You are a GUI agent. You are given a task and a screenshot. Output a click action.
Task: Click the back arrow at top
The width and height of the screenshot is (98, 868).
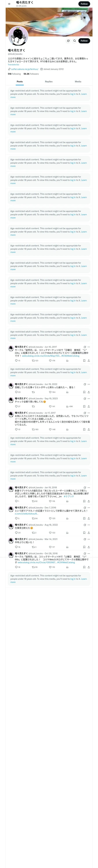click(x=9, y=4)
